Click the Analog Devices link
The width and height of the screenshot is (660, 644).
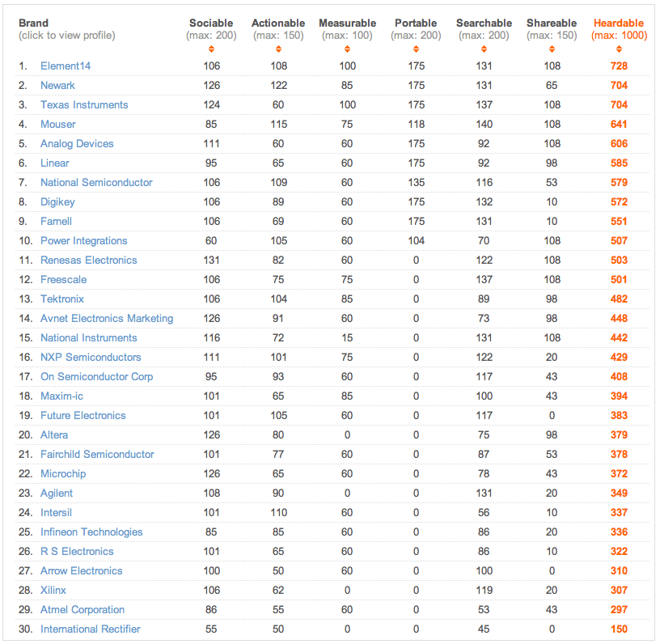pyautogui.click(x=77, y=143)
